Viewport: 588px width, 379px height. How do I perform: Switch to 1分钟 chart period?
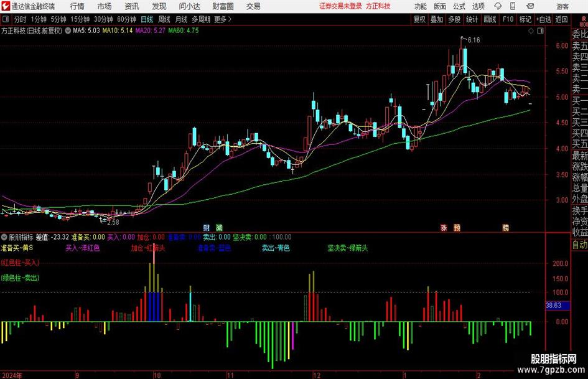coord(38,19)
